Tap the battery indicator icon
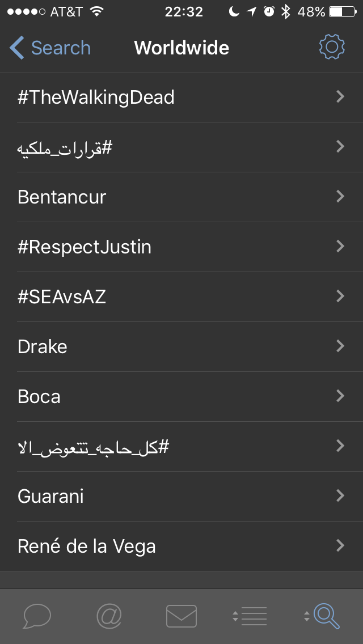This screenshot has height=644, width=363. (x=343, y=12)
